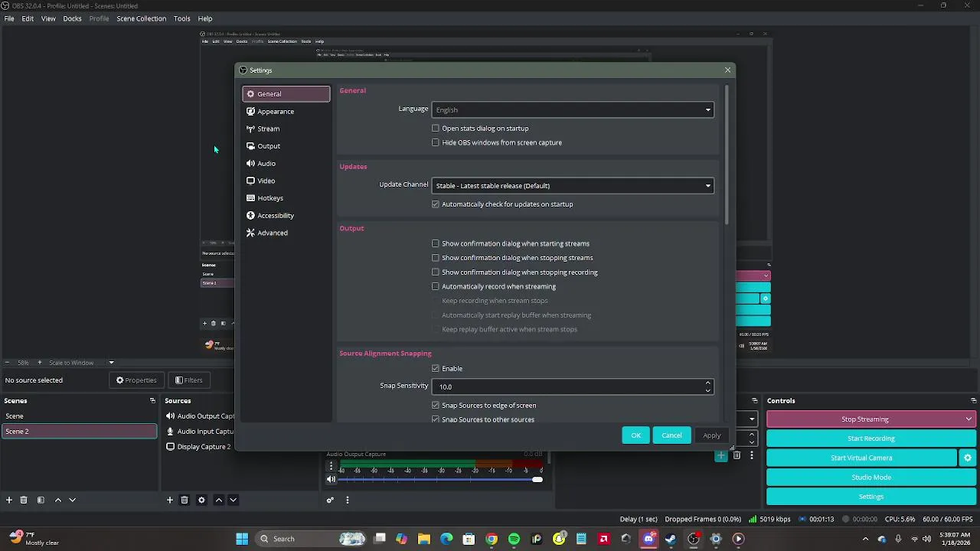
Task: Enable confirmation dialog when stopping recording
Action: pyautogui.click(x=436, y=272)
